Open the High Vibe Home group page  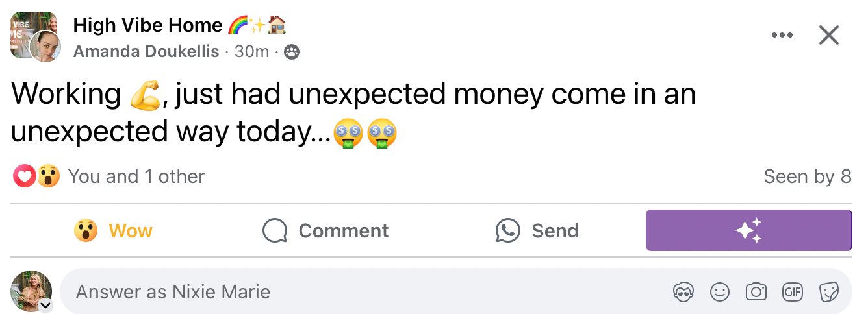(x=148, y=25)
